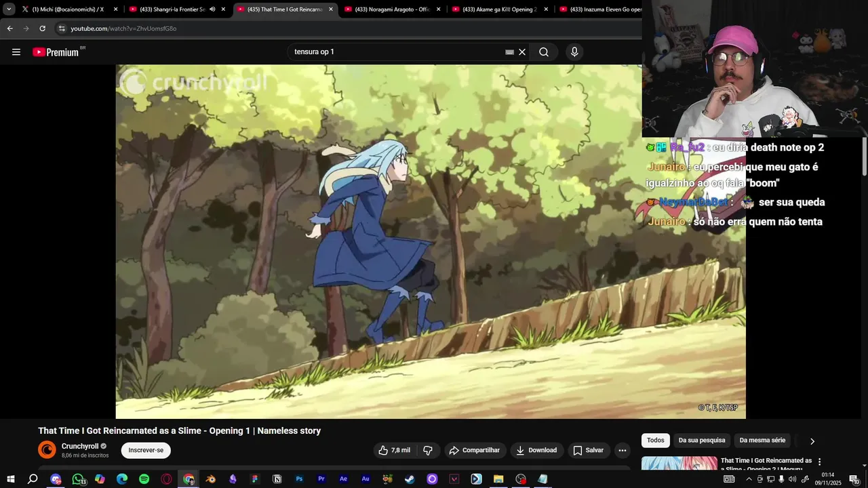This screenshot has height=488, width=868.
Task: Click the chat panel scrollbar
Action: [865, 156]
